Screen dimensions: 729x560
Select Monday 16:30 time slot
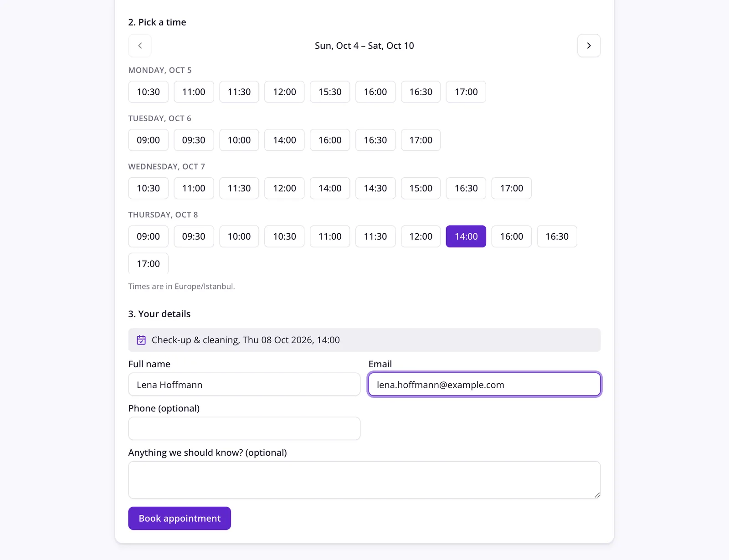(x=421, y=92)
